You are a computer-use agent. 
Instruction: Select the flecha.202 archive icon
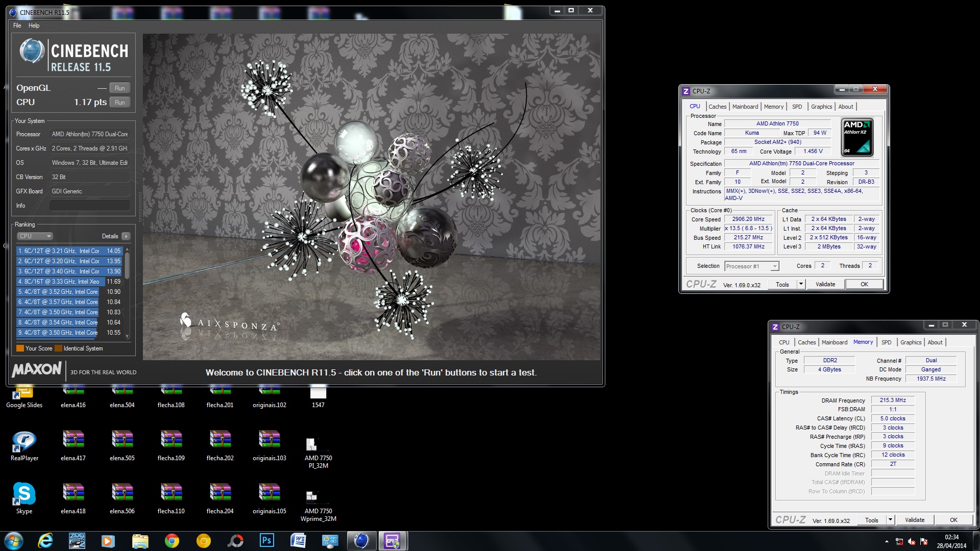(x=220, y=445)
